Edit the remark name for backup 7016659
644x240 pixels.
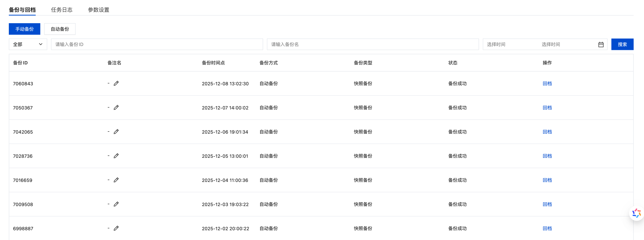tap(116, 180)
